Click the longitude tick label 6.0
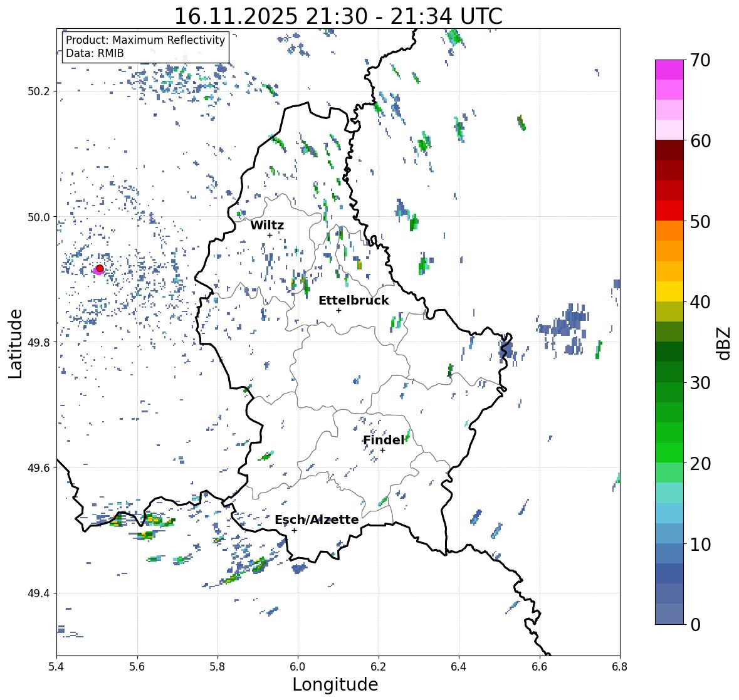 (298, 667)
